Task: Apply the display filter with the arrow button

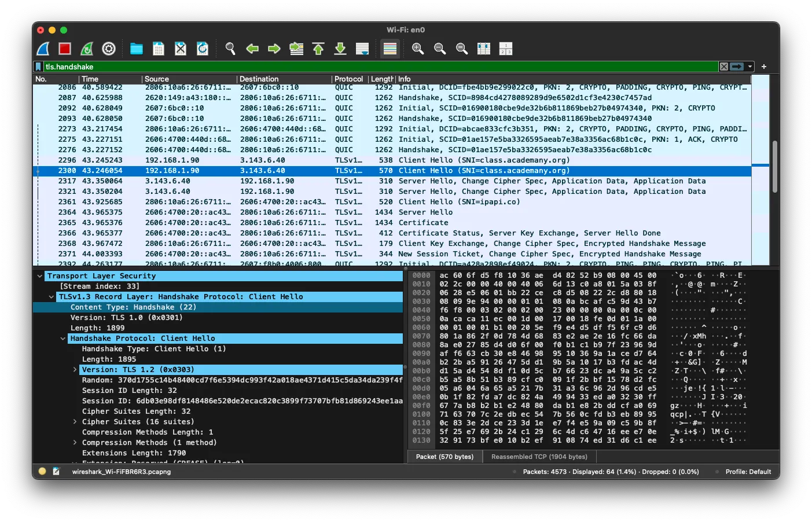Action: [x=737, y=67]
